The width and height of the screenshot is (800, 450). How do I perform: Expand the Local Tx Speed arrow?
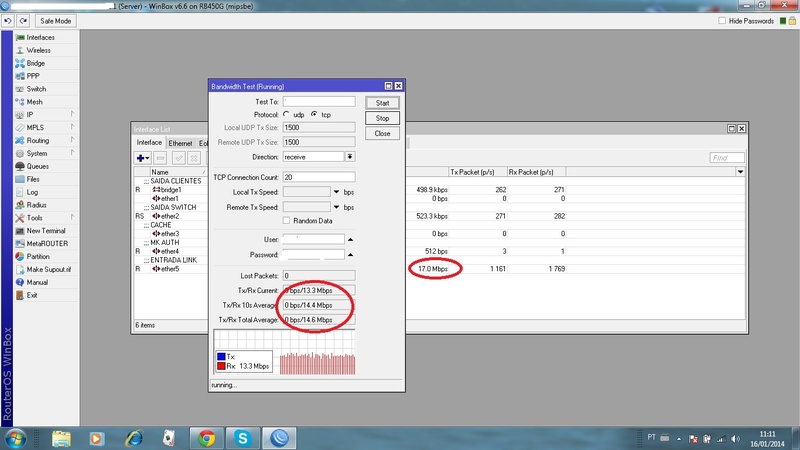(336, 192)
